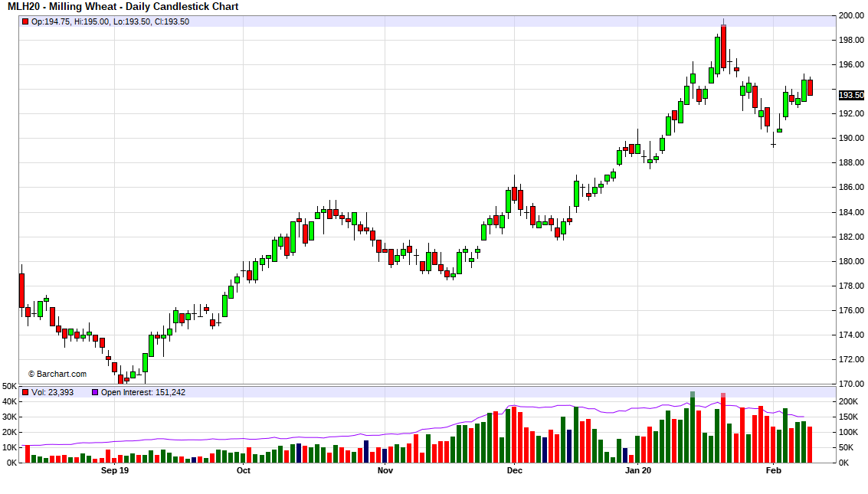
Task: Select the Sep 19 date axis label
Action: coord(115,471)
